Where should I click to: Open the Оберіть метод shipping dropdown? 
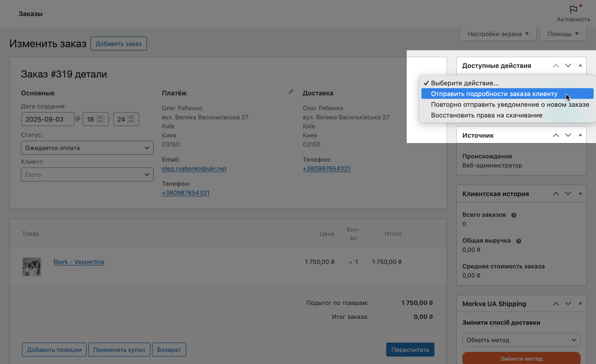521,340
